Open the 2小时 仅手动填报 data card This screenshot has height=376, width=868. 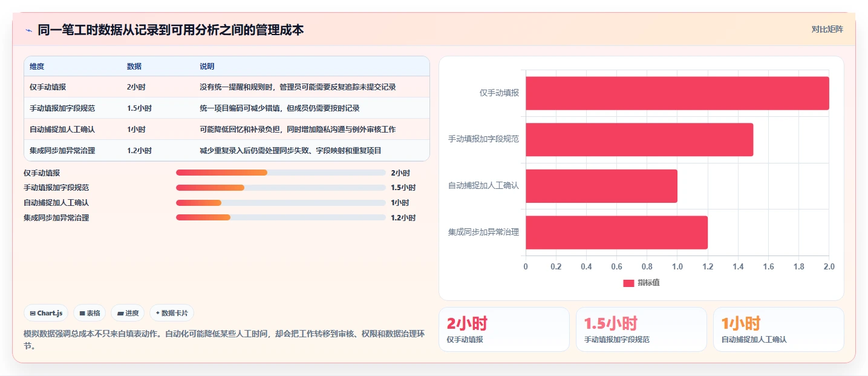[x=504, y=329]
